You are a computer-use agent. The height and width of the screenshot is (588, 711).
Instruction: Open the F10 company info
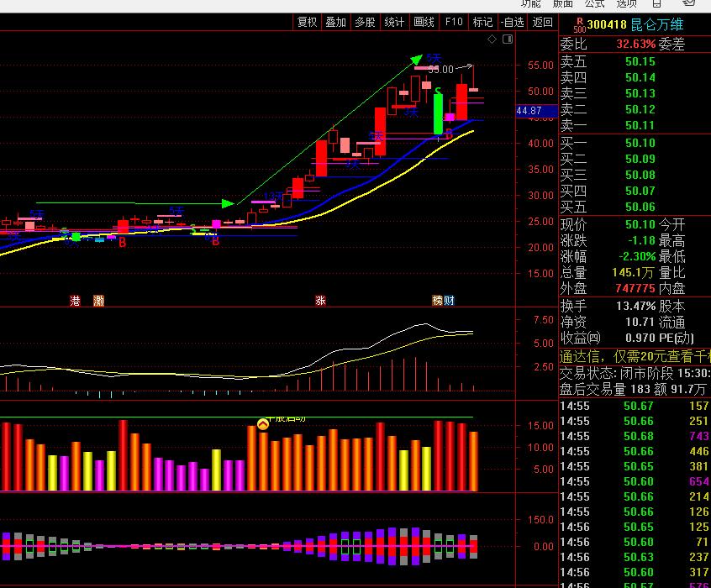tap(454, 22)
